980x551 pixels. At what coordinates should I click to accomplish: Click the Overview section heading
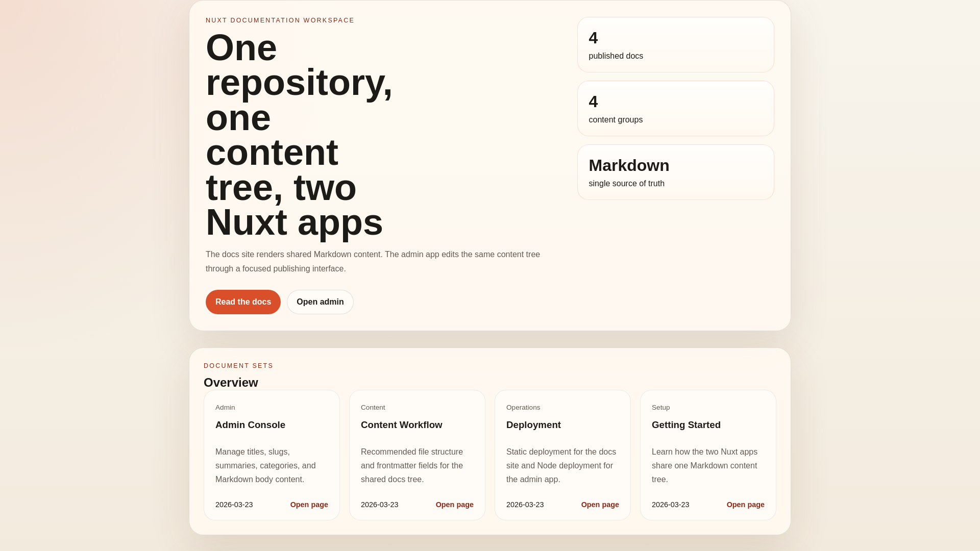coord(231,383)
